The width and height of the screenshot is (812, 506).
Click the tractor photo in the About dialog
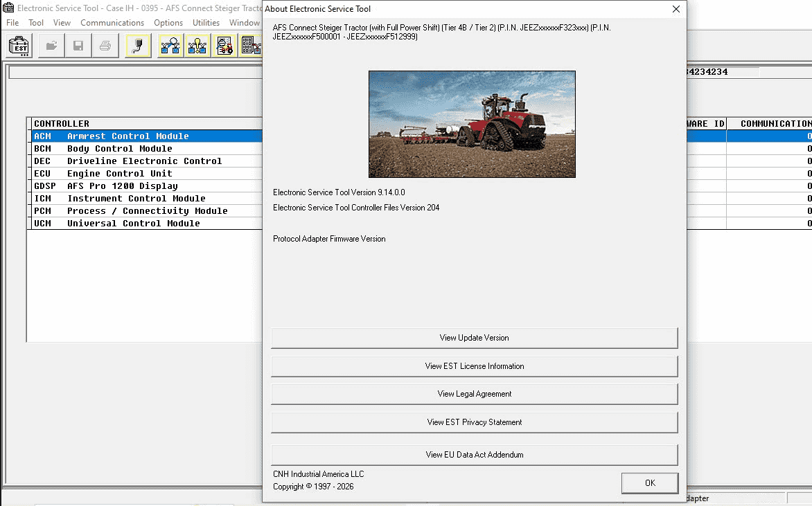click(472, 125)
